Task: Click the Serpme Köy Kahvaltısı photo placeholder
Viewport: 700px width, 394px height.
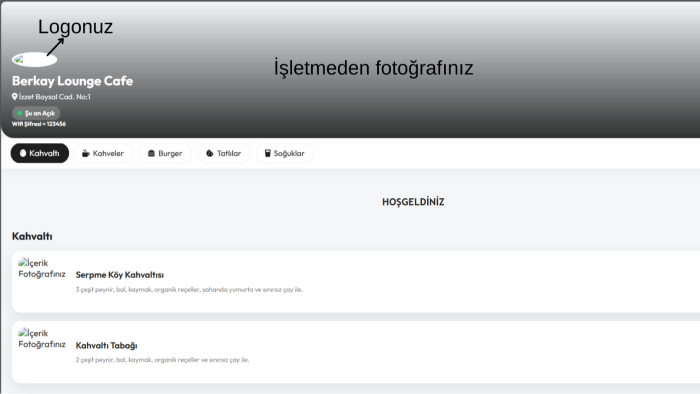Action: (x=42, y=268)
